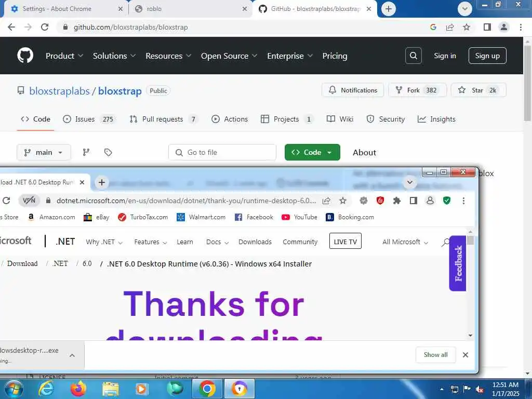
Task: Go back in the GitHub browser window
Action: 11,27
